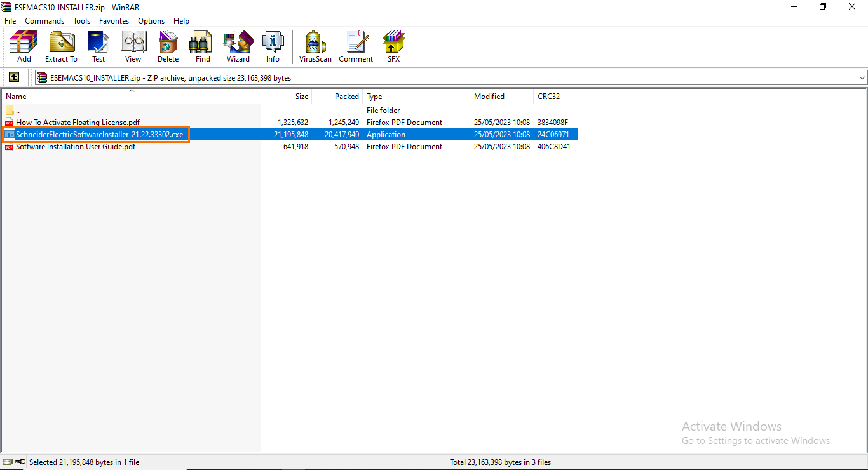Viewport: 868px width, 470px height.
Task: Open the Help menu
Action: click(x=182, y=21)
